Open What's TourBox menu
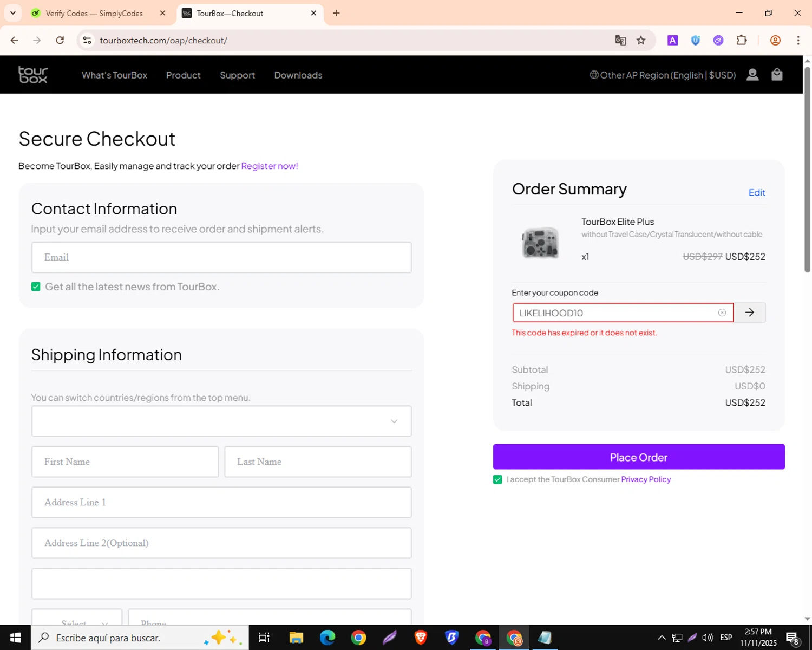Viewport: 812px width, 650px height. [x=114, y=75]
